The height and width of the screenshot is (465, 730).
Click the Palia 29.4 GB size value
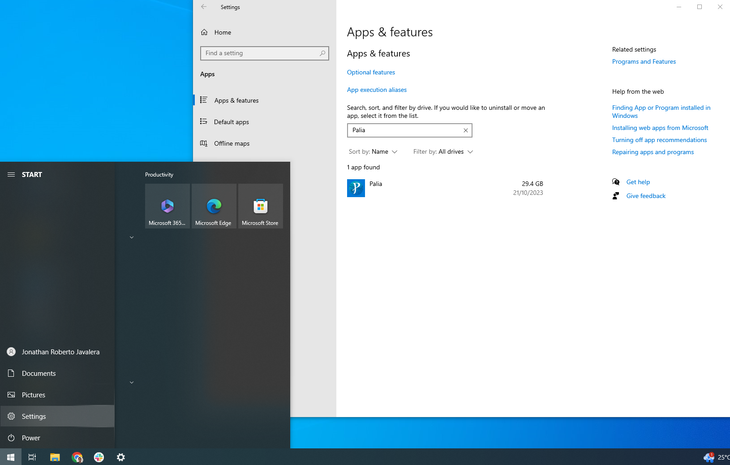point(532,184)
